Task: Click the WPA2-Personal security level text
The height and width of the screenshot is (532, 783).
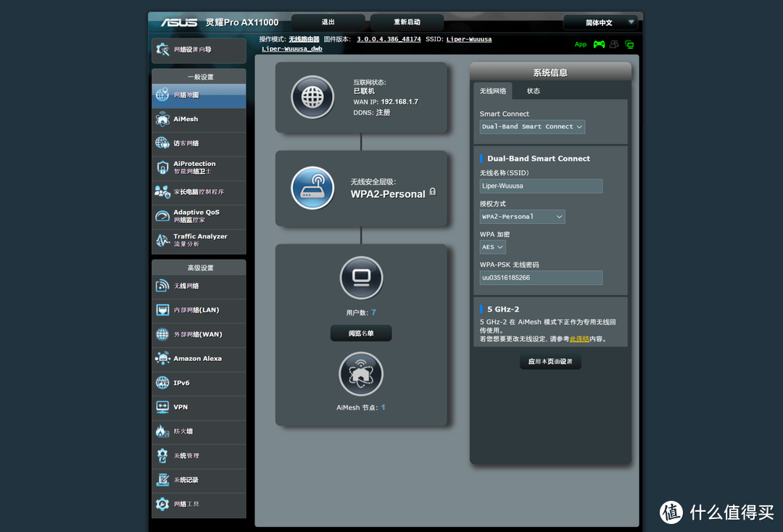Action: 388,194
